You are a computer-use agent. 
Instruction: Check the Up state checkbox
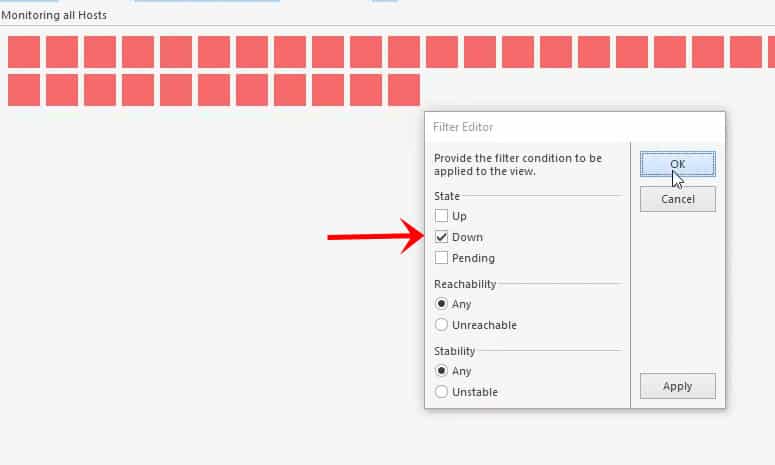coord(441,216)
